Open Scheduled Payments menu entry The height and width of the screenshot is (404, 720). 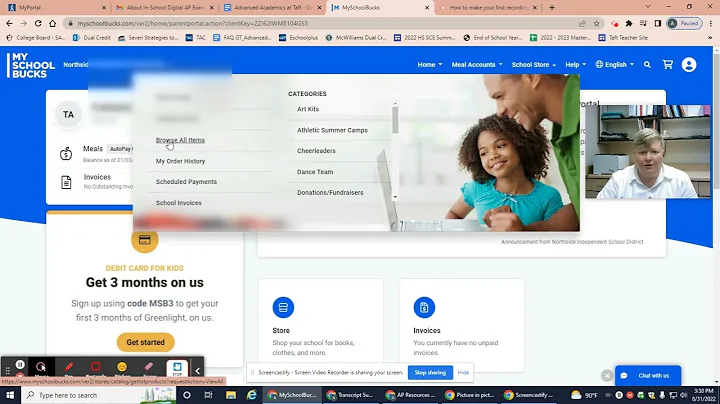click(x=186, y=182)
